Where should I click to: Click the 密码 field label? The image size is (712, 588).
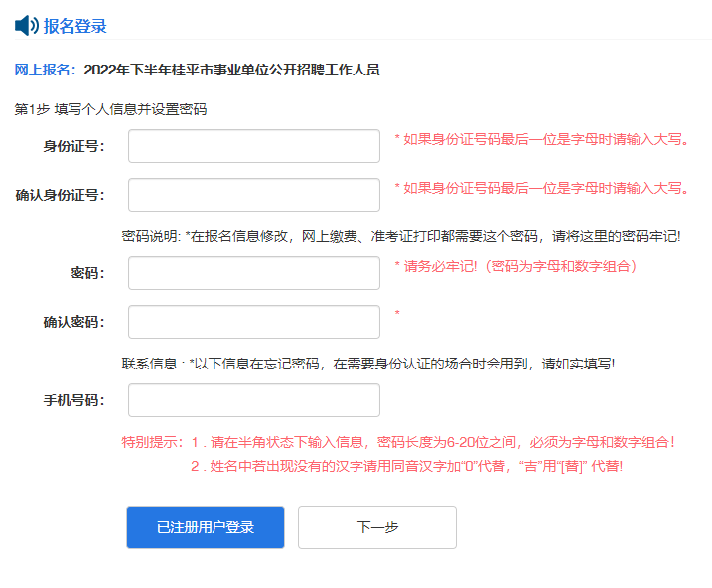[86, 274]
